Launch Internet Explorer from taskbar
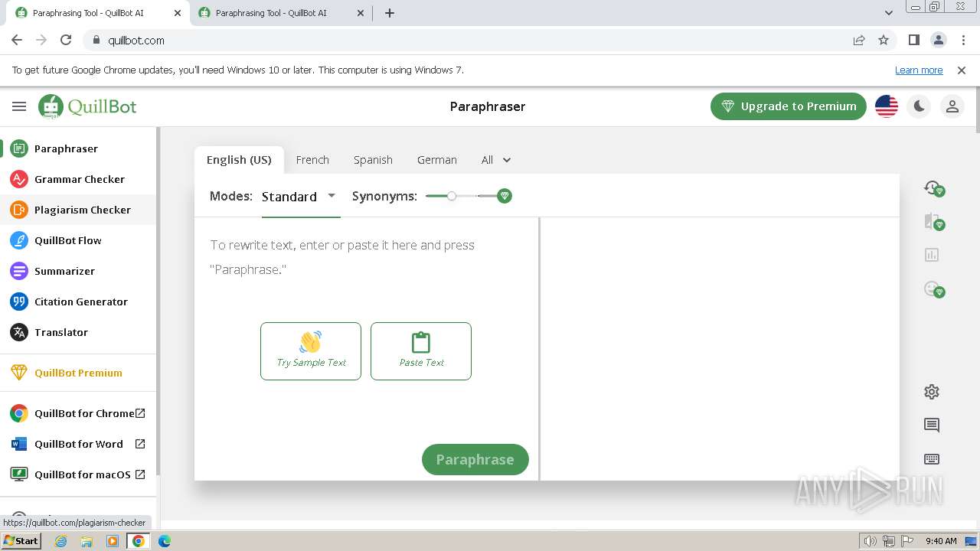The image size is (980, 551). (x=61, y=541)
